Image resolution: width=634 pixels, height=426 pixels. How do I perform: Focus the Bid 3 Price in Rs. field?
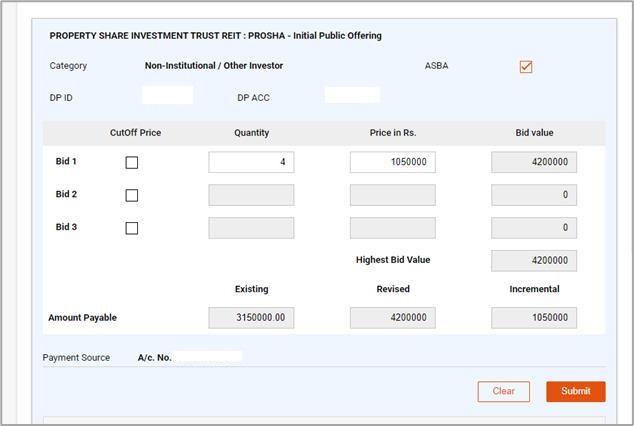coord(392,228)
